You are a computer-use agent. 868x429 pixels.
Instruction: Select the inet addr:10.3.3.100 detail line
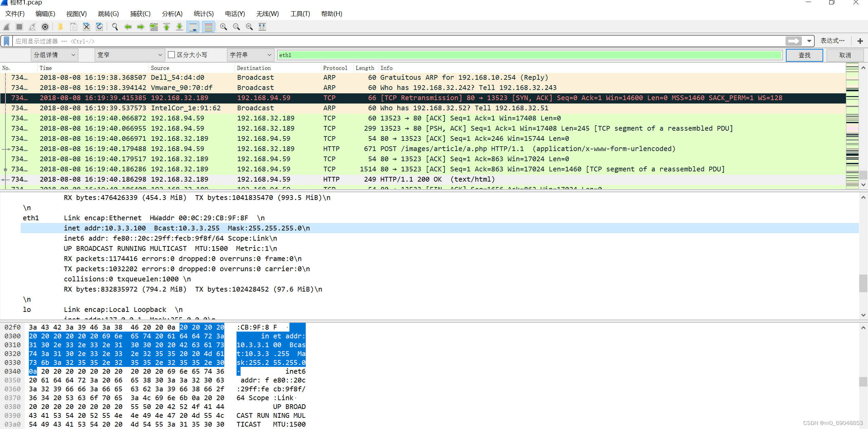click(439, 228)
